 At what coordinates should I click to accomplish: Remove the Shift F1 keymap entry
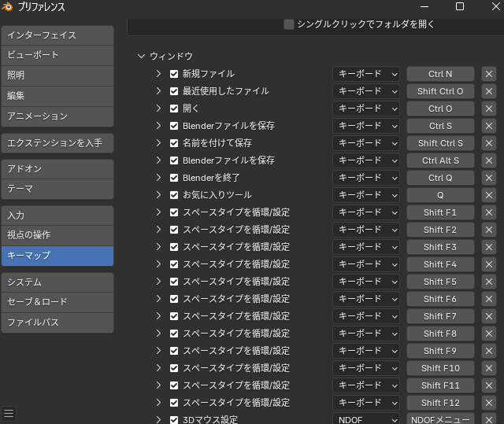point(489,212)
